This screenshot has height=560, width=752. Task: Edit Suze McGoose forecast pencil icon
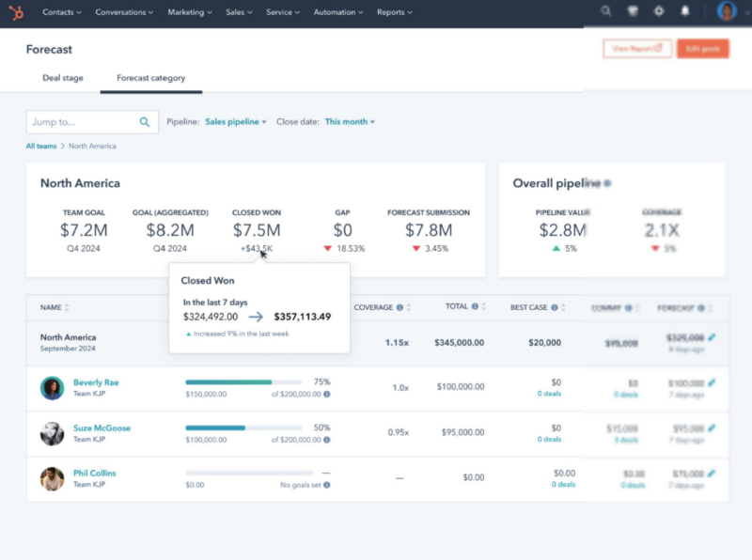pos(712,428)
